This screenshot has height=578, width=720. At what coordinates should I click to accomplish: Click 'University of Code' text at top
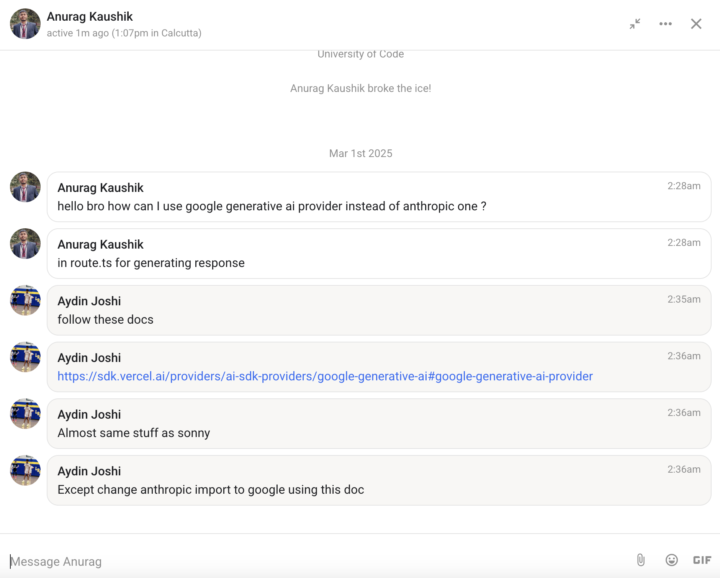360,54
